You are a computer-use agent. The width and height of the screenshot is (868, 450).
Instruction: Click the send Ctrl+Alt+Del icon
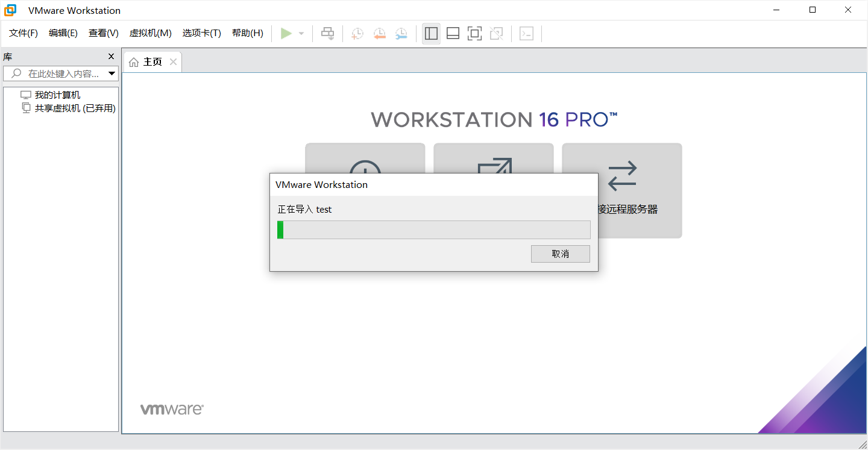point(327,33)
